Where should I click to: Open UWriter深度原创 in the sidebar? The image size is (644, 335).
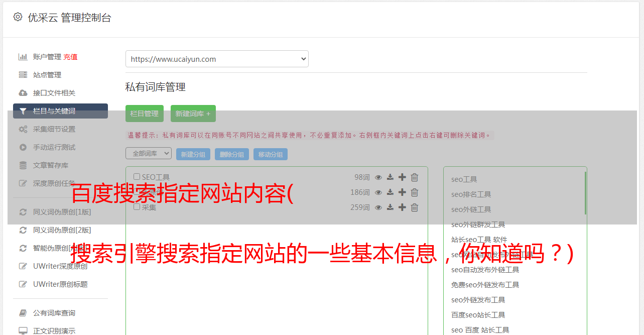pyautogui.click(x=60, y=266)
